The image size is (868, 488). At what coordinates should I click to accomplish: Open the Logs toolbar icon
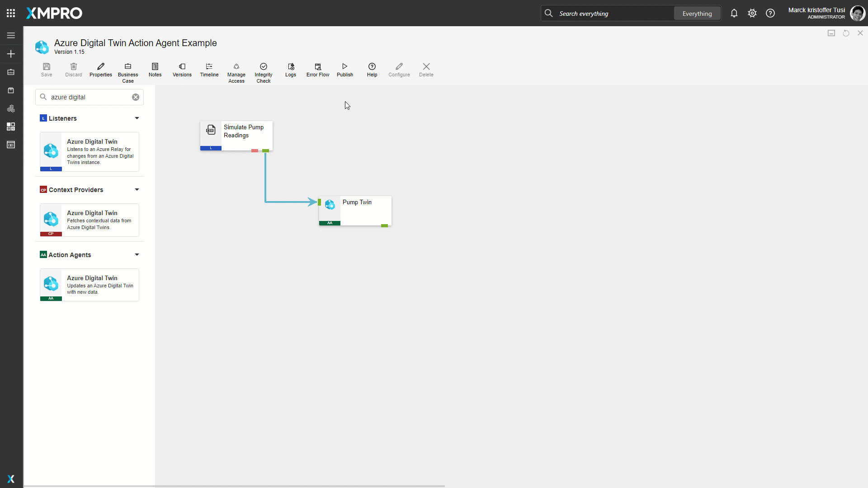(290, 70)
